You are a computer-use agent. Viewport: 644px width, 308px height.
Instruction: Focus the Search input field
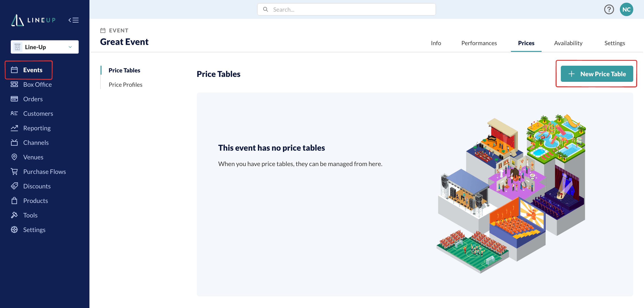pyautogui.click(x=346, y=9)
